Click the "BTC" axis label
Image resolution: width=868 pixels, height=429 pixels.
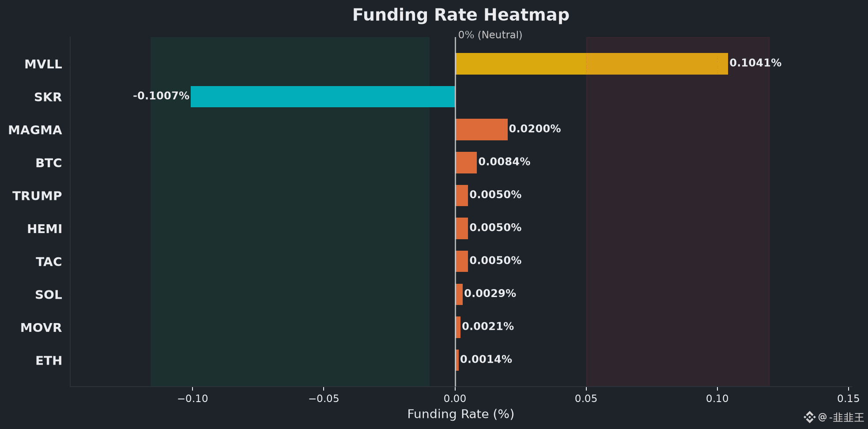click(x=49, y=163)
